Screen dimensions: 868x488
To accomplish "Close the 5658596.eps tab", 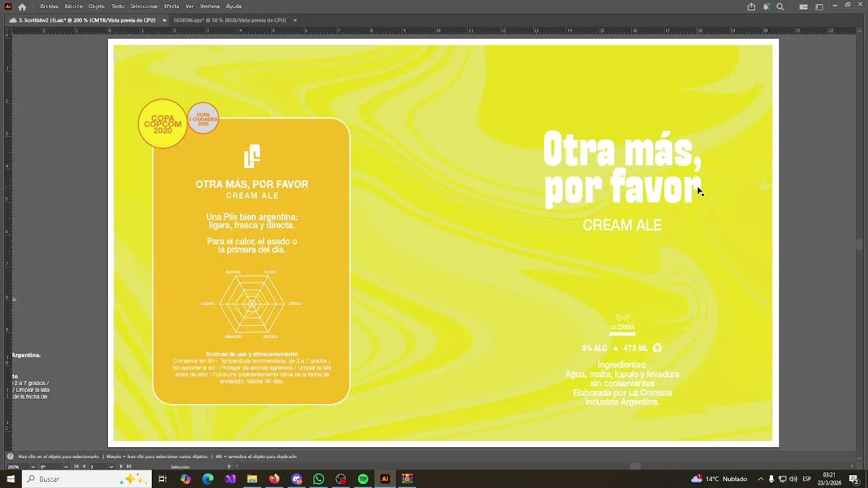I will point(295,20).
